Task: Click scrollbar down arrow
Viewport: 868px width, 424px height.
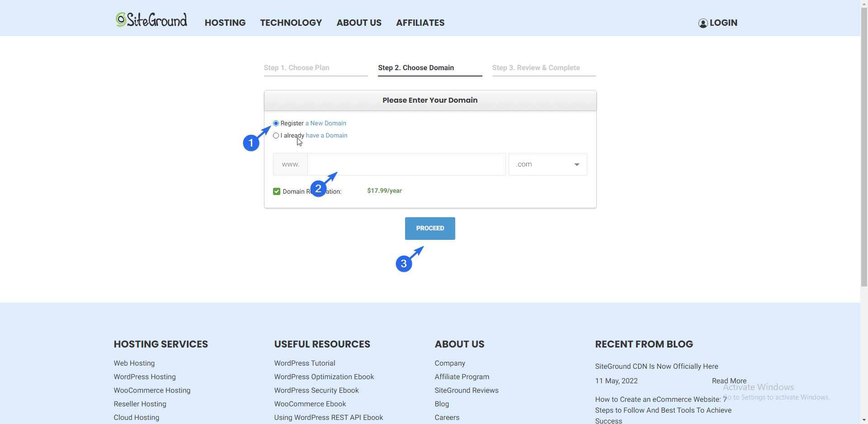Action: tap(864, 420)
